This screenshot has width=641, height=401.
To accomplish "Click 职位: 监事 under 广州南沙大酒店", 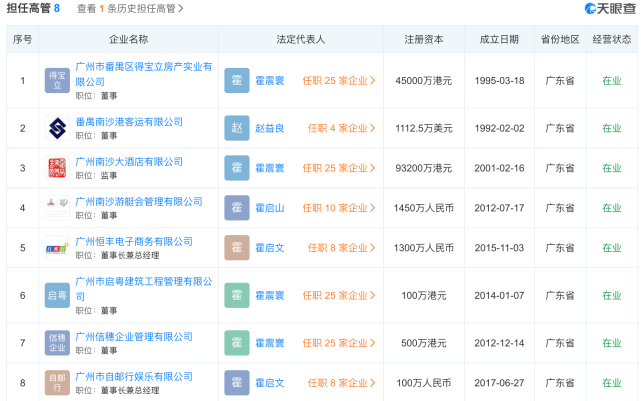I will click(x=96, y=175).
